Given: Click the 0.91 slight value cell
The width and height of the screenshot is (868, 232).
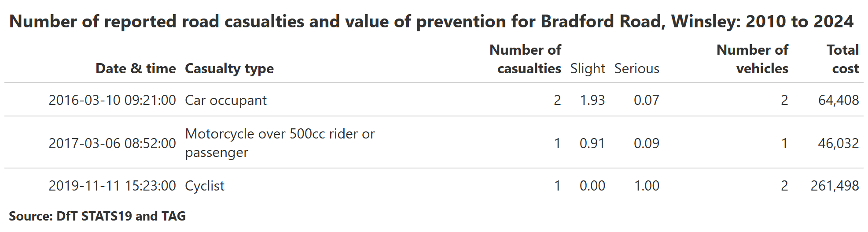Looking at the screenshot, I should (x=592, y=143).
